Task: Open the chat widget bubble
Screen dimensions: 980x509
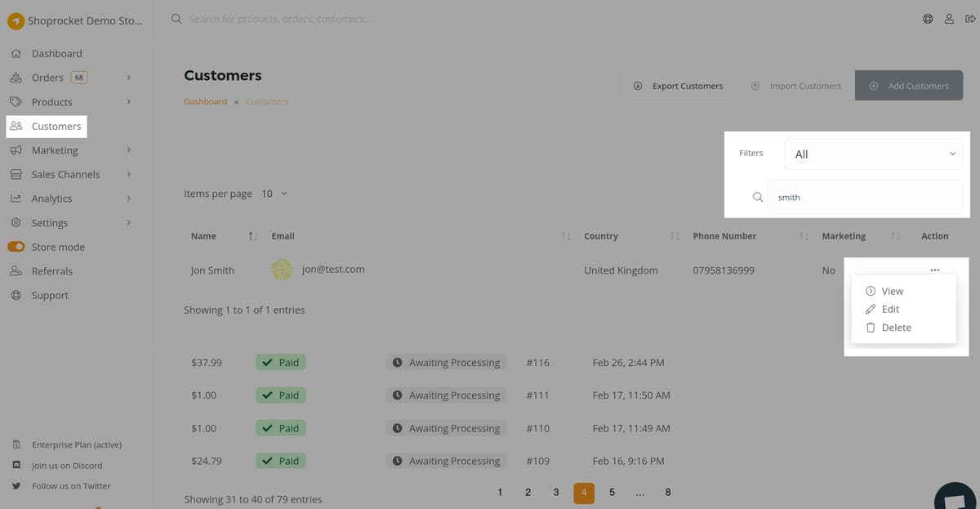Action: (956, 495)
